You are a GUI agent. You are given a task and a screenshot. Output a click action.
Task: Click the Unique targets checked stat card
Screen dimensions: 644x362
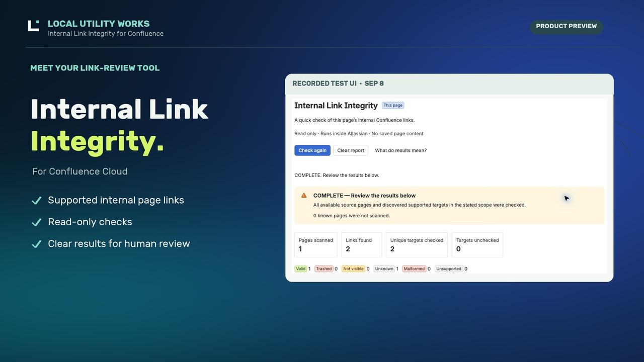417,245
